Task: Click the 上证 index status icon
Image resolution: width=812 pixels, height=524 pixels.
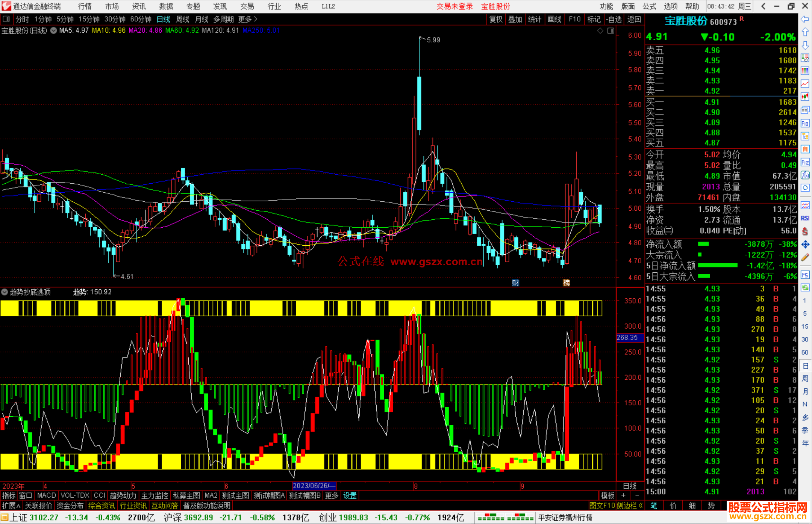Action: click(5, 518)
